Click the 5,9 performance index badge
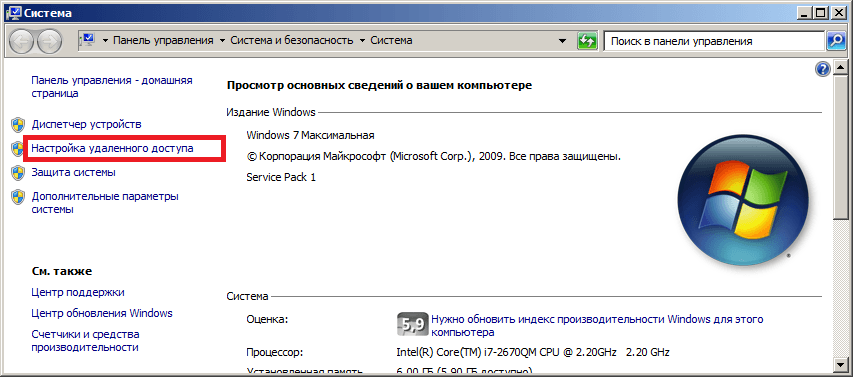 (x=413, y=324)
